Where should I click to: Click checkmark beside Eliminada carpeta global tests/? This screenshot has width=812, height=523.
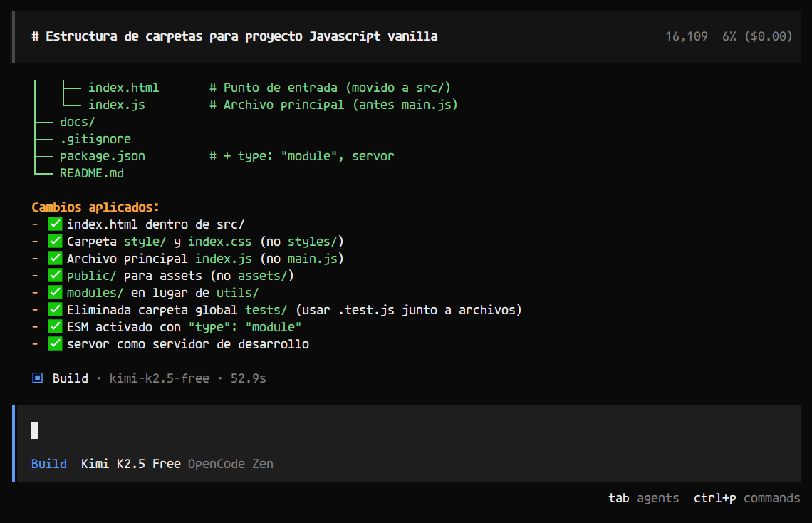coord(56,310)
